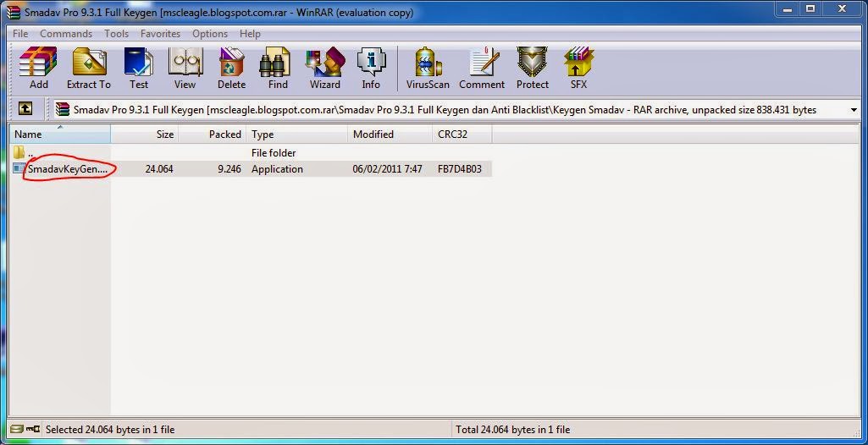The width and height of the screenshot is (868, 445).
Task: Launch the Wizard tool
Action: point(325,69)
